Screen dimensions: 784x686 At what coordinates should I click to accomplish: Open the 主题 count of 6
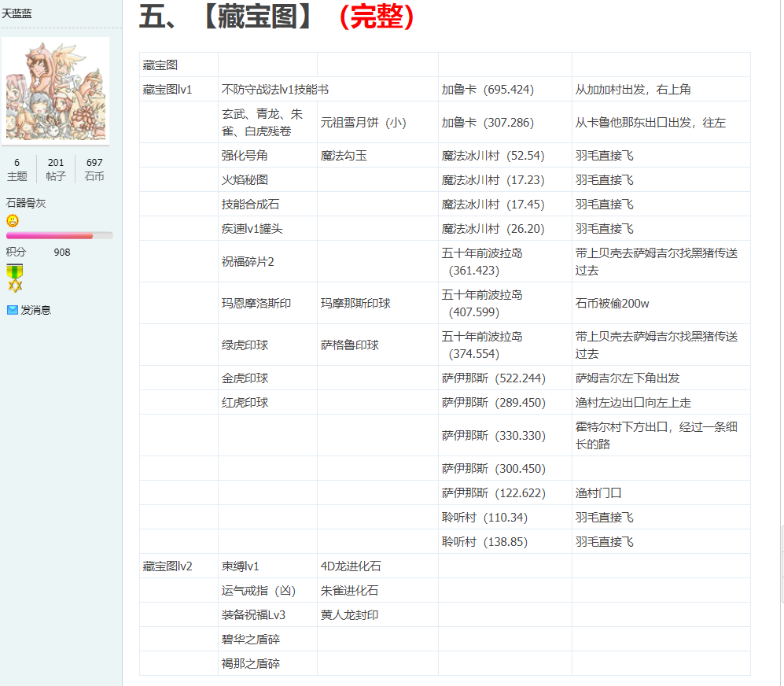[17, 169]
